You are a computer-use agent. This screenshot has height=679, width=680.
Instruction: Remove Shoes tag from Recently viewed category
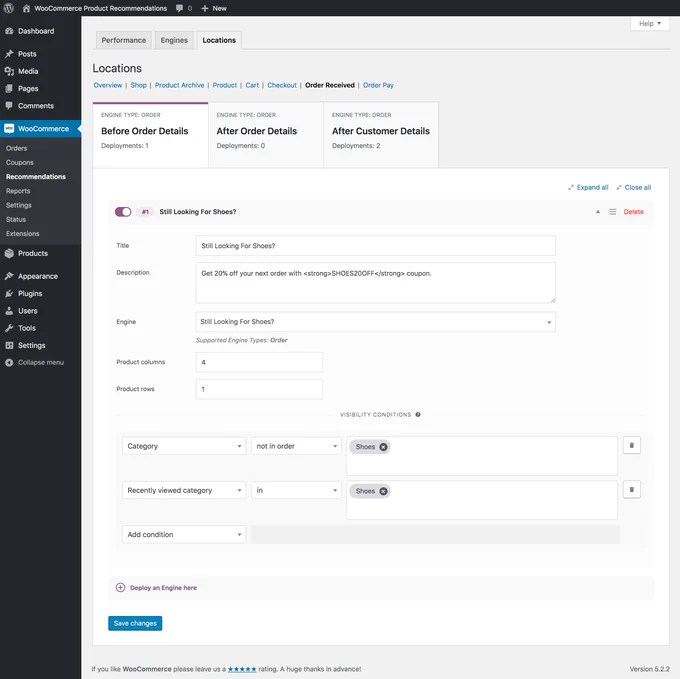383,491
